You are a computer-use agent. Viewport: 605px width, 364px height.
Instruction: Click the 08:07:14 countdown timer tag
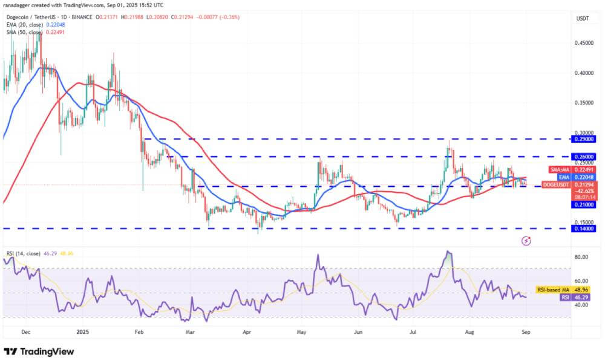coord(584,197)
